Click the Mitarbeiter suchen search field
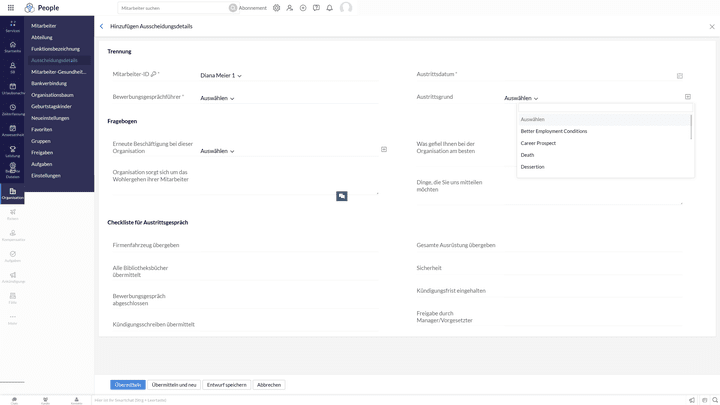This screenshot has height=405, width=720. click(170, 8)
